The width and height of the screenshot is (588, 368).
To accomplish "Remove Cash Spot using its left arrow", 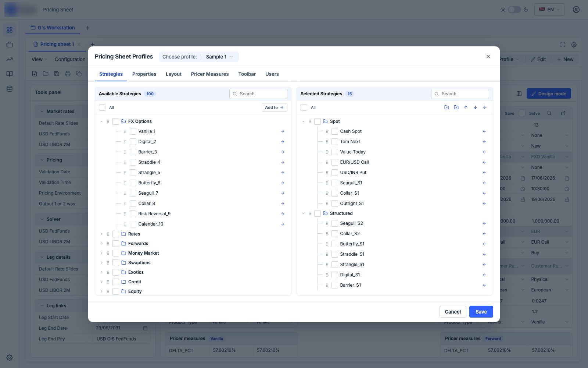I will pos(484,131).
